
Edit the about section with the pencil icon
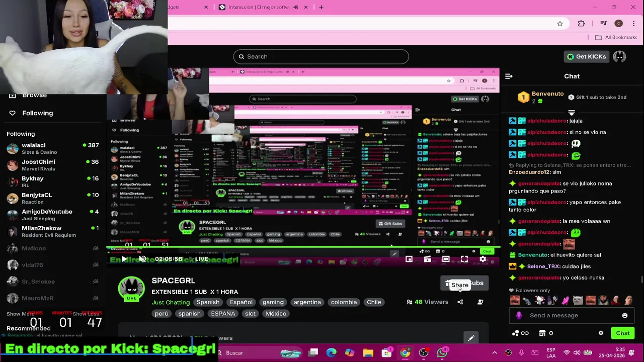click(471, 338)
